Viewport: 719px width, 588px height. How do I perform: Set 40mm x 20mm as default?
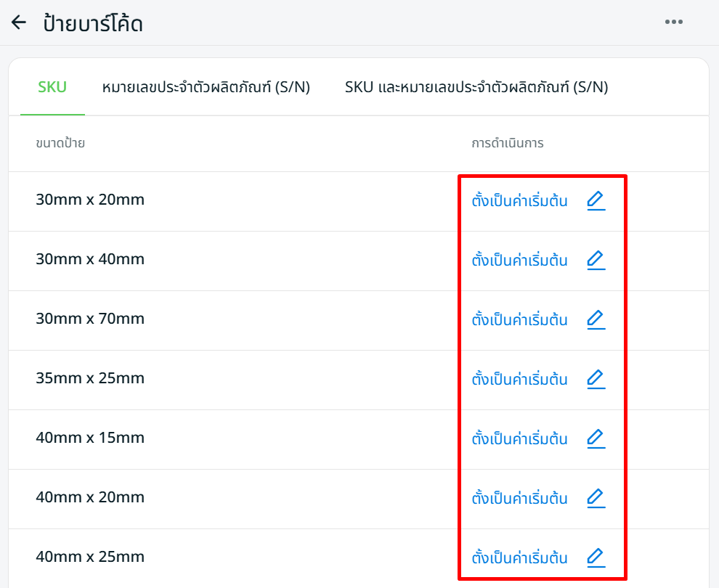(519, 499)
